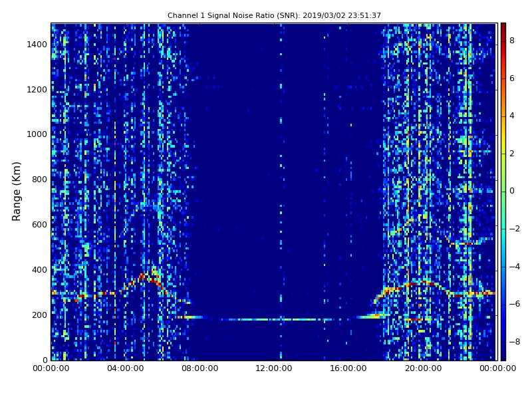Click the 20:00:00 time axis label
This screenshot has height=399, width=532.
coord(423,368)
